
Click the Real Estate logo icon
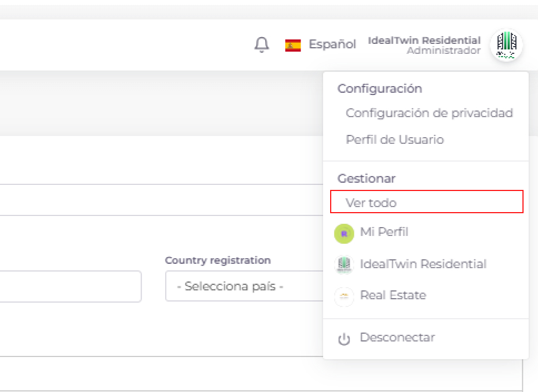[344, 297]
